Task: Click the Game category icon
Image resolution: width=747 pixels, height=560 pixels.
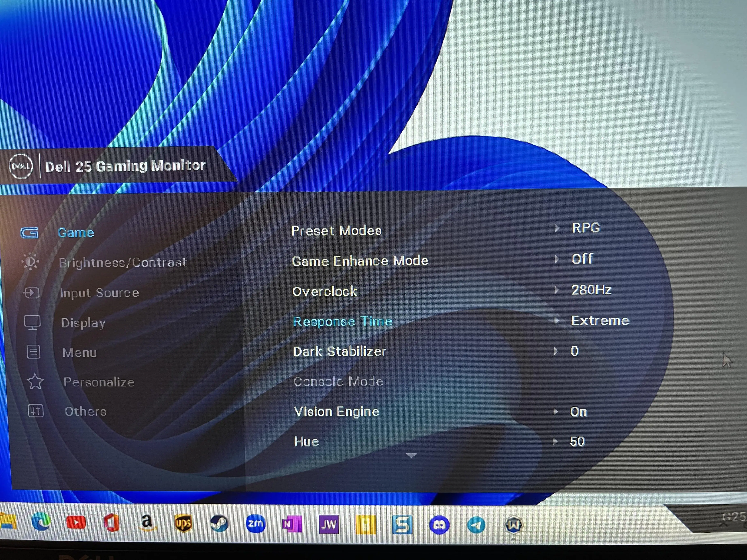Action: (29, 233)
